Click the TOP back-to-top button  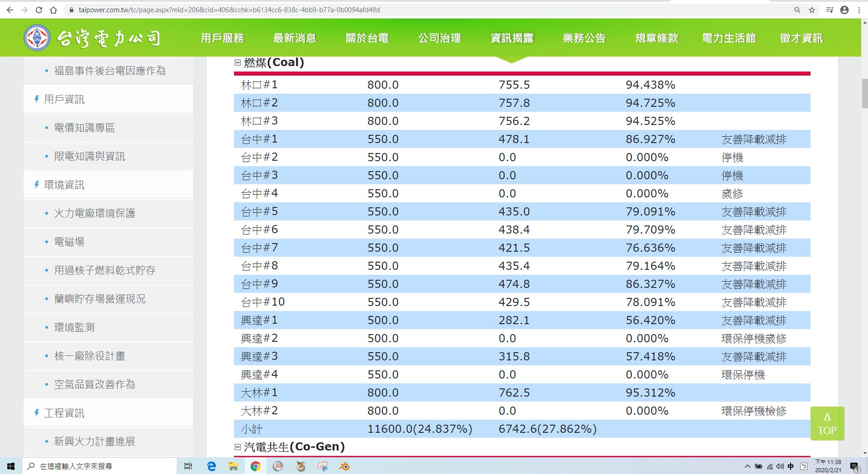click(x=827, y=424)
